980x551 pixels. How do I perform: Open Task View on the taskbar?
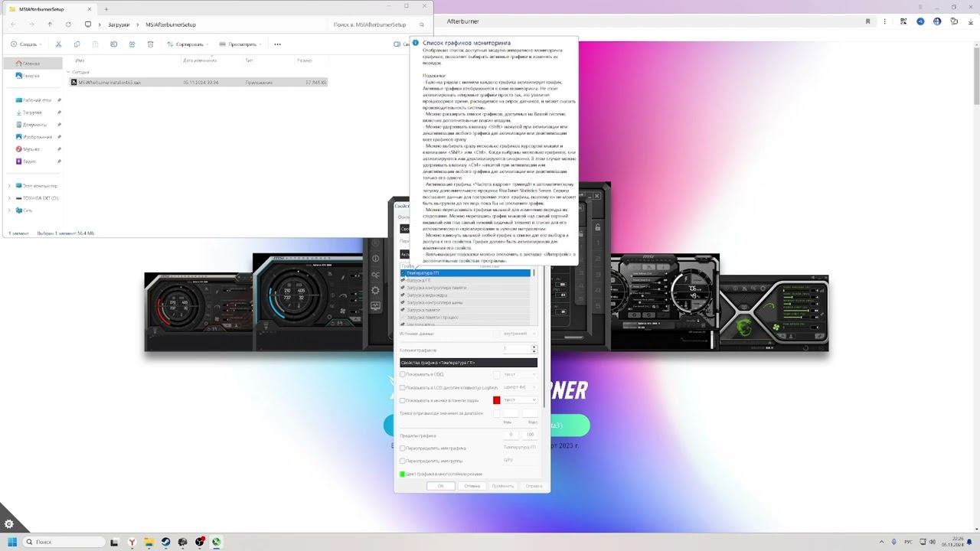[114, 542]
